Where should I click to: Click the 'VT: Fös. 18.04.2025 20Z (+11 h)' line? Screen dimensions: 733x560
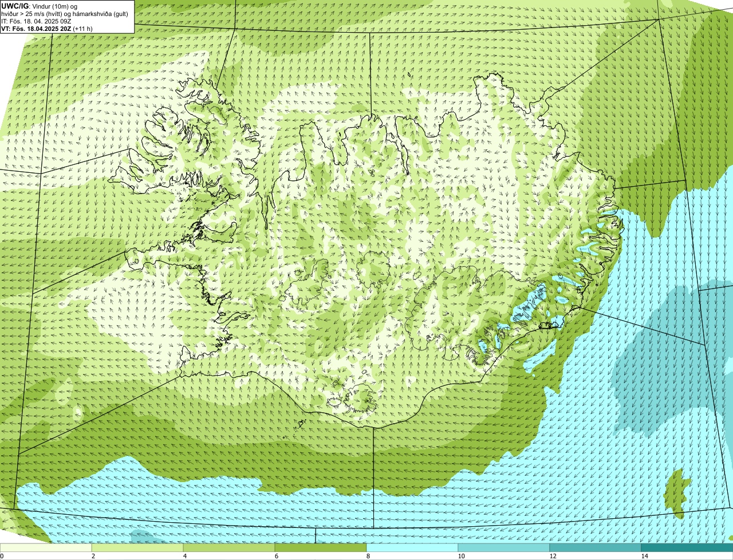tap(48, 29)
